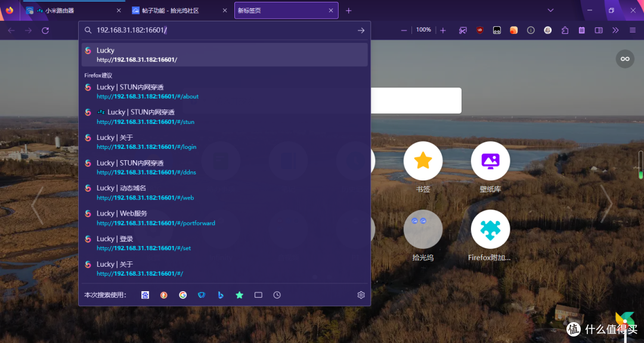Viewport: 644px width, 343px height.
Task: Click the clipboard notes toolbar icon
Action: 581,30
